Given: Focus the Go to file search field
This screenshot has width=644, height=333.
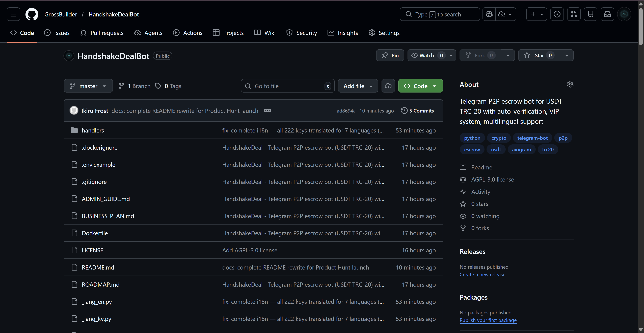Looking at the screenshot, I should pyautogui.click(x=288, y=86).
